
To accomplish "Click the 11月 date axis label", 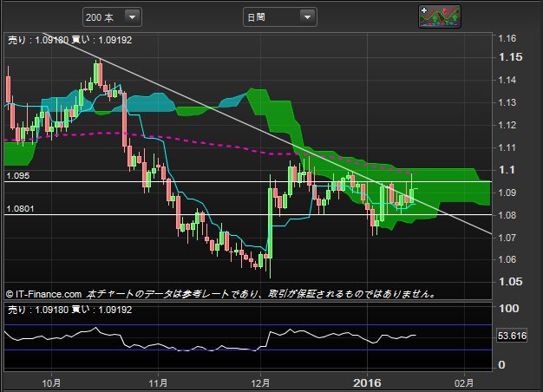I will [x=158, y=383].
